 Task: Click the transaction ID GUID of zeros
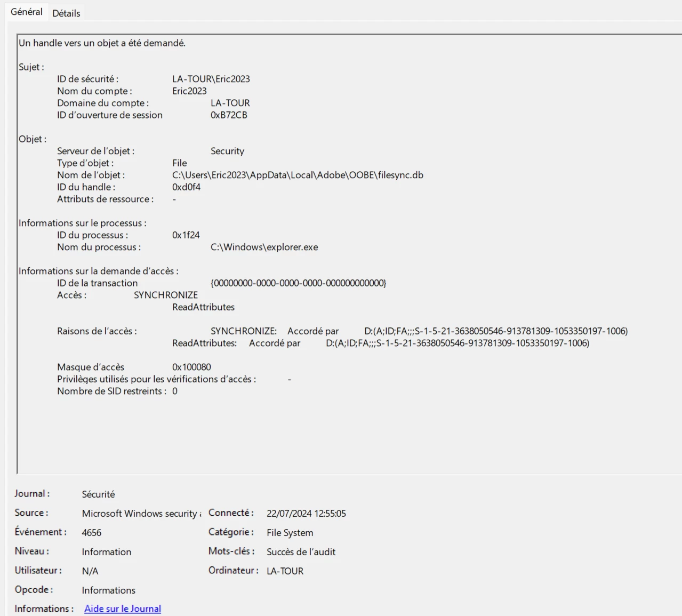(298, 283)
